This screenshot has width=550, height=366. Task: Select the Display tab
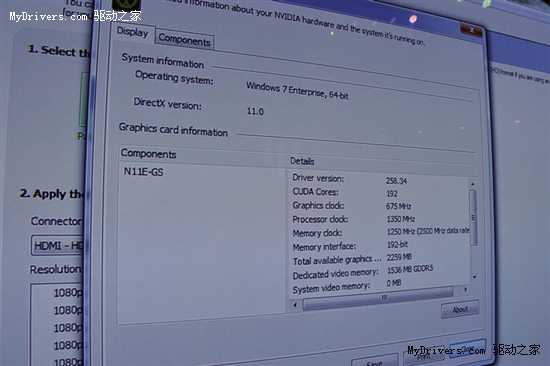(x=133, y=33)
